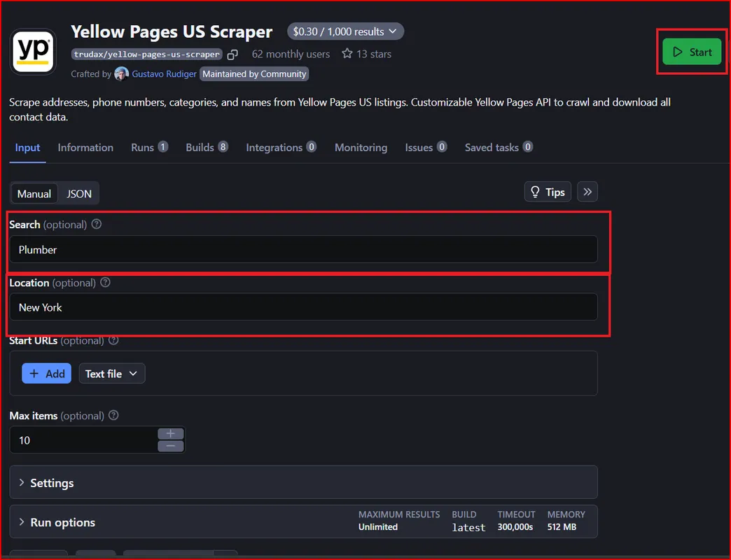Click the Yellow Pages US Scraper title

click(x=172, y=31)
